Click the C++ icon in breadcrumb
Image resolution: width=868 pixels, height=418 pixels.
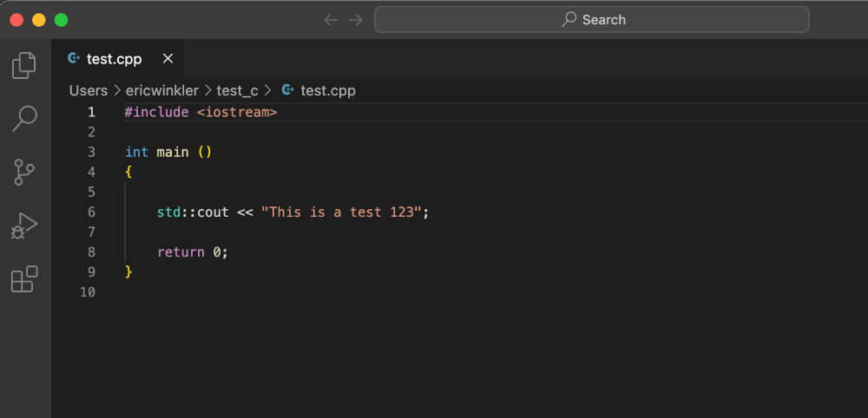click(x=287, y=89)
